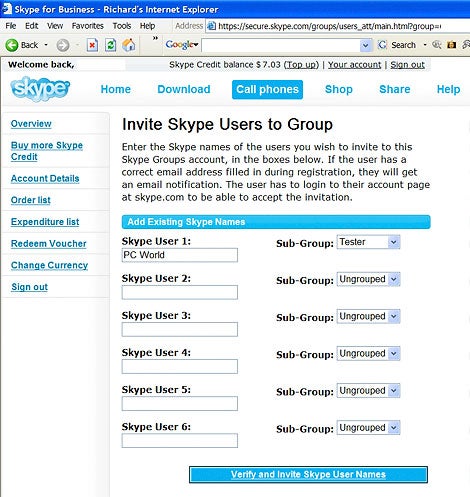The height and width of the screenshot is (497, 470).
Task: Expand the toolbar overflow chevrons
Action: pos(155,38)
